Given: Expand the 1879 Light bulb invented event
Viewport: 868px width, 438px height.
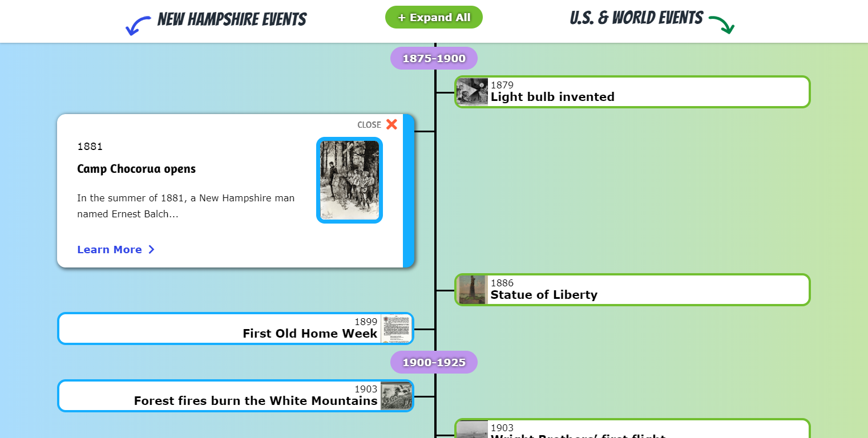Looking at the screenshot, I should tap(628, 91).
